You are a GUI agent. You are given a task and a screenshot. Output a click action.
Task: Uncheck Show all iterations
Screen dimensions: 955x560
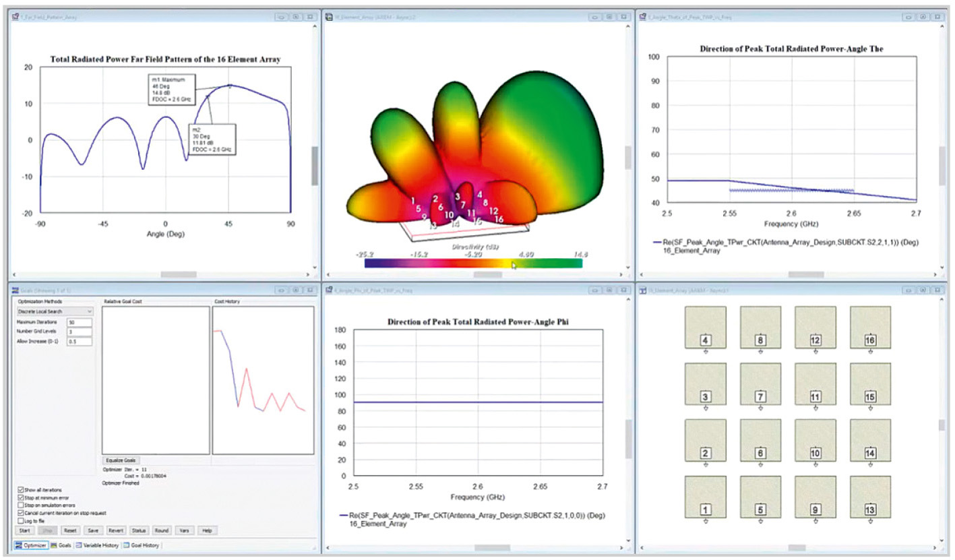coord(20,489)
